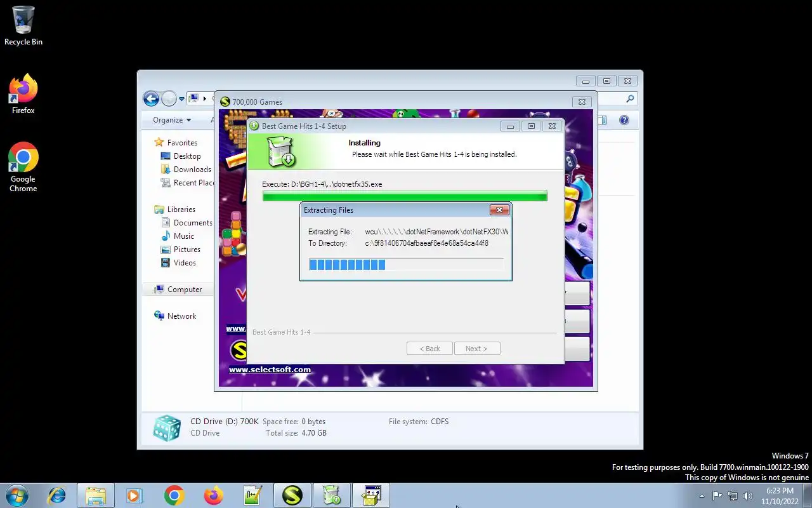Launch Firefox from the taskbar
This screenshot has height=508, width=812.
(213, 495)
